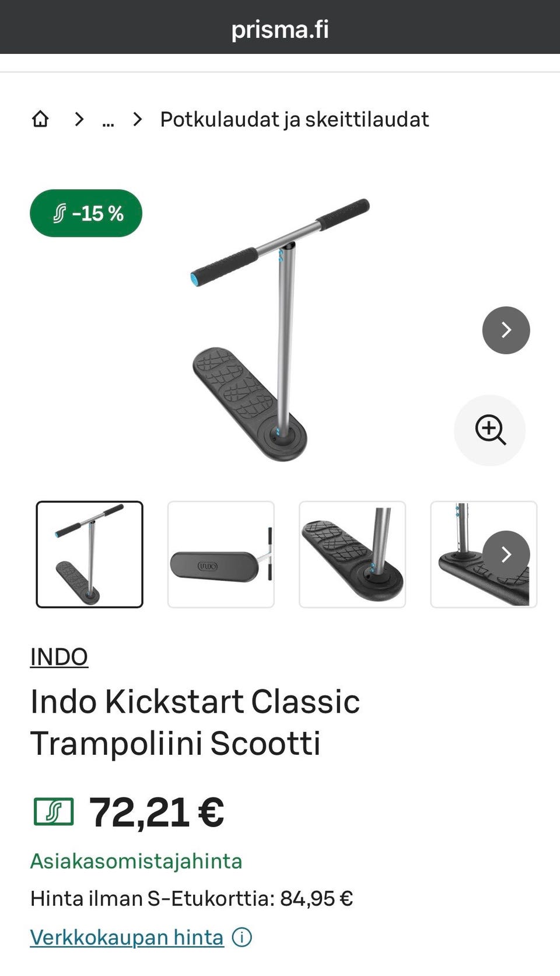Click second breadcrumb chevron before category
This screenshot has height=976, width=560.
click(x=138, y=120)
